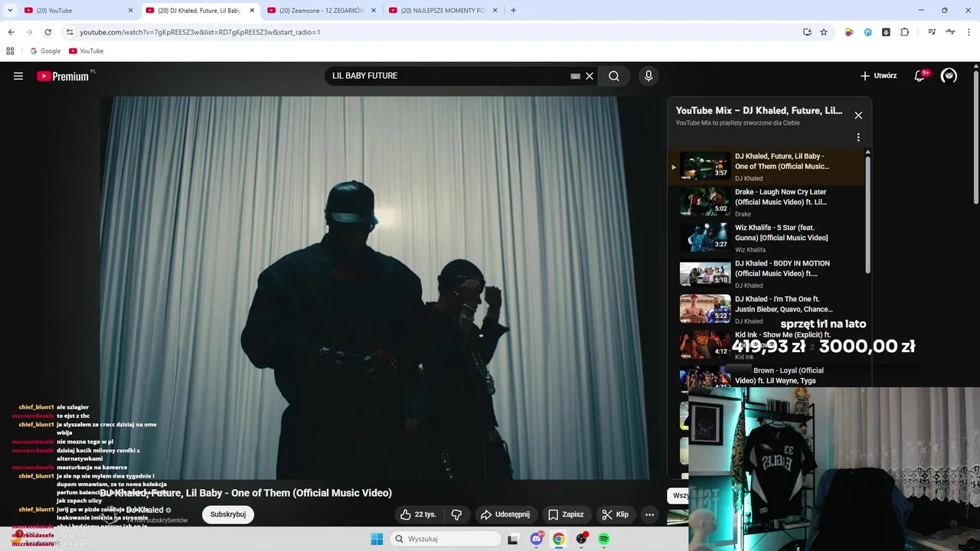The image size is (980, 551).
Task: Open media controls music-note icon
Action: pyautogui.click(x=932, y=32)
